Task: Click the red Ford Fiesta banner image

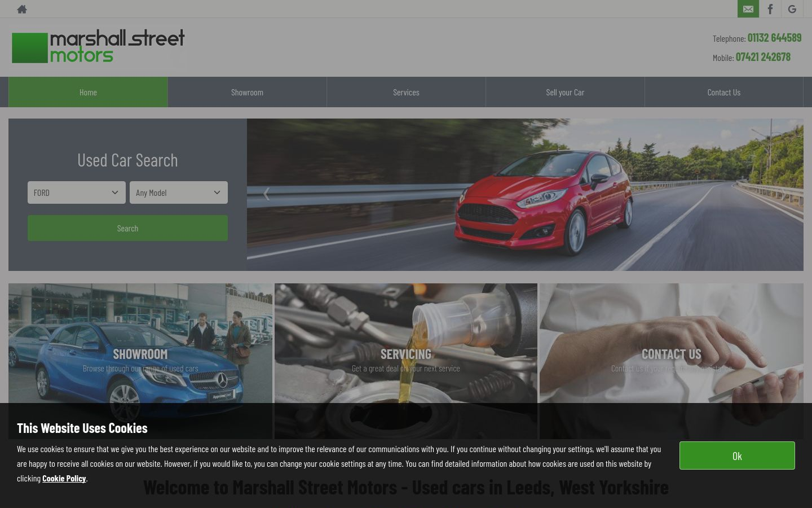Action: point(525,195)
